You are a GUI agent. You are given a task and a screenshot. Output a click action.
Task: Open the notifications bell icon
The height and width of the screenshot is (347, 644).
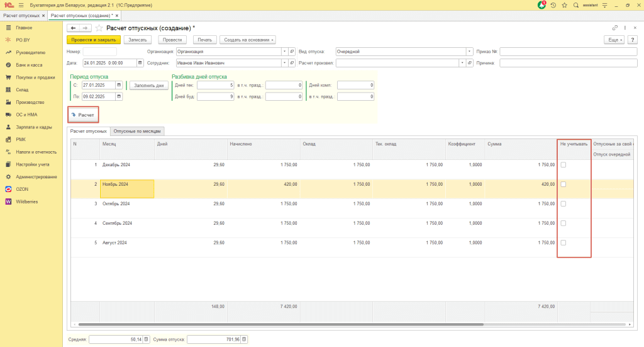click(x=541, y=5)
